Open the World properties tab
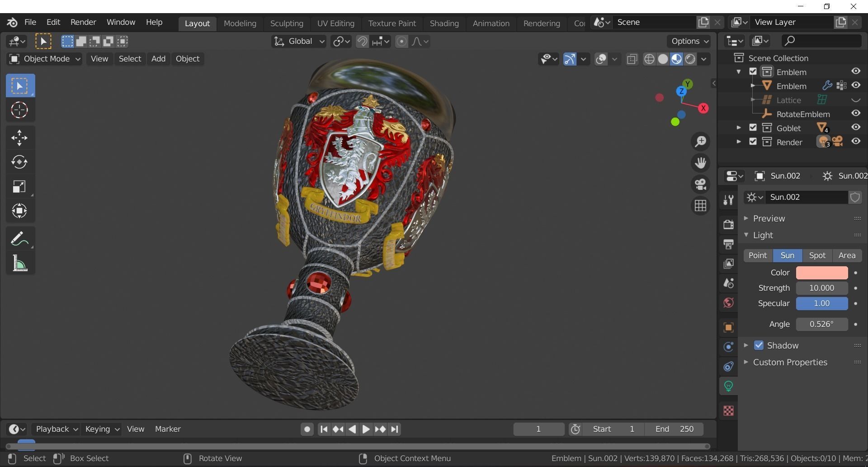The image size is (868, 467). [728, 302]
